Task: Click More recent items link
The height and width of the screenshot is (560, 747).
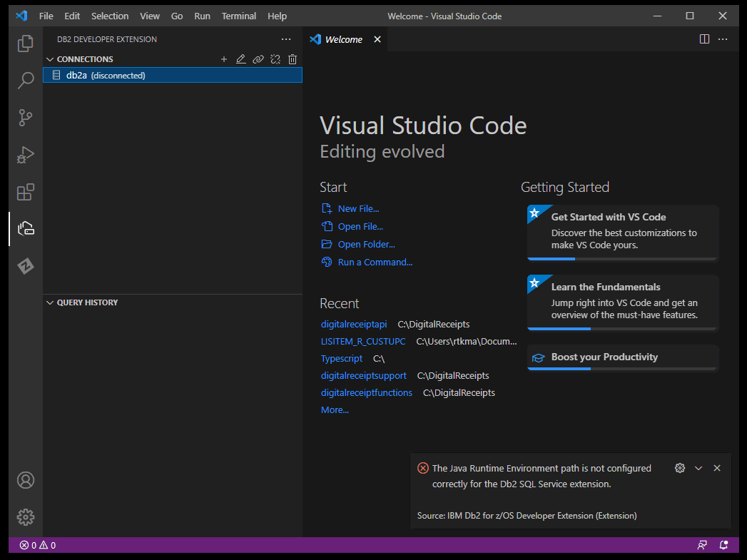Action: (x=335, y=410)
